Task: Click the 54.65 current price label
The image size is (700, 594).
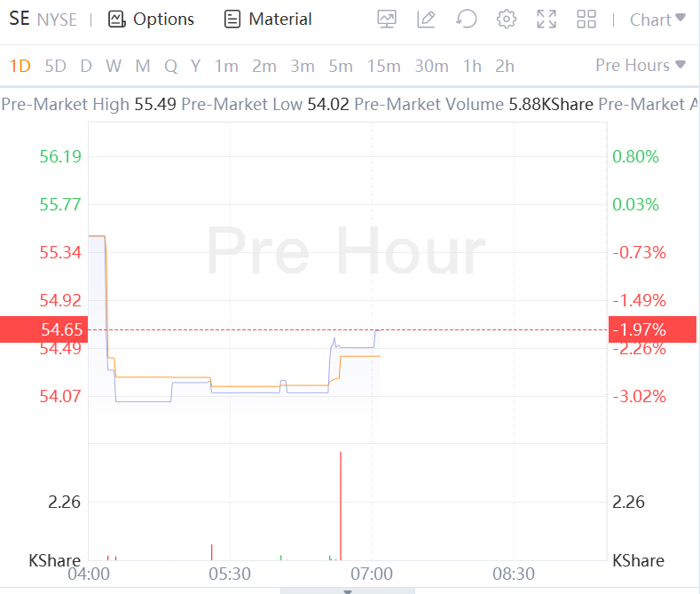Action: pos(44,330)
